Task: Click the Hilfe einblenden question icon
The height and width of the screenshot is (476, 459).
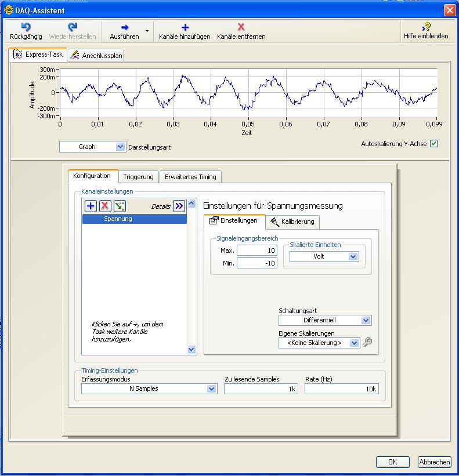Action: point(426,27)
